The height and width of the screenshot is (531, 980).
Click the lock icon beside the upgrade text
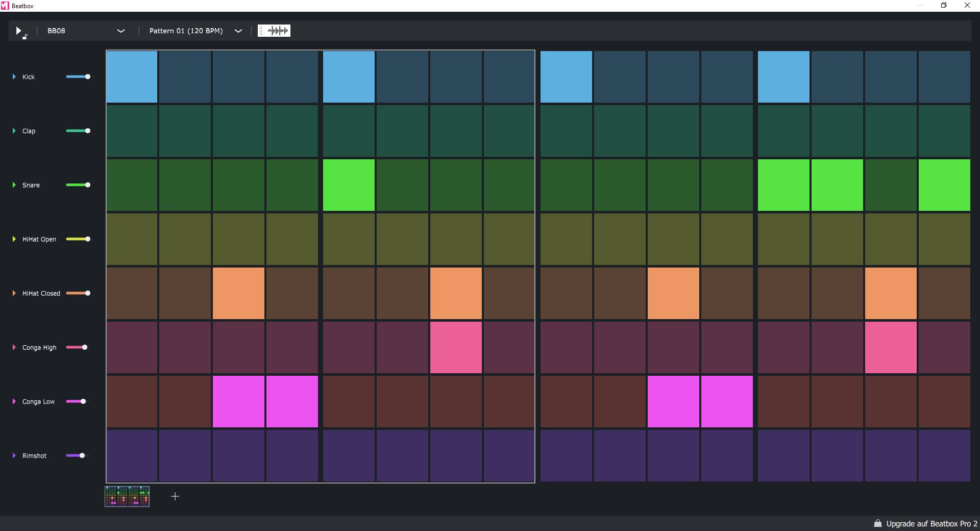click(877, 523)
